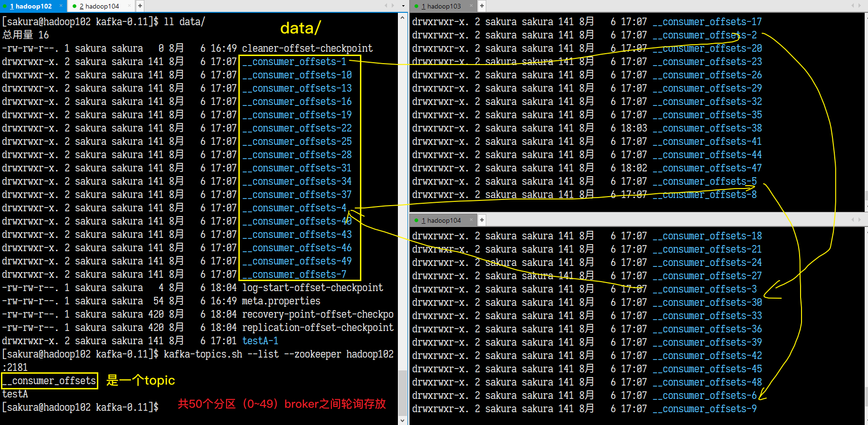Click __consumer_offsets-31 directory name
868x425 pixels.
point(297,168)
